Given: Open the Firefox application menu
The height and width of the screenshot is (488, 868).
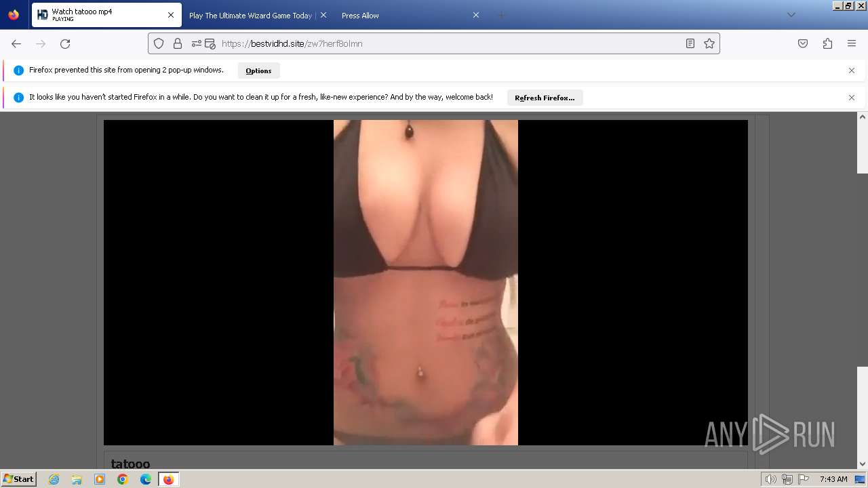Looking at the screenshot, I should pos(852,43).
